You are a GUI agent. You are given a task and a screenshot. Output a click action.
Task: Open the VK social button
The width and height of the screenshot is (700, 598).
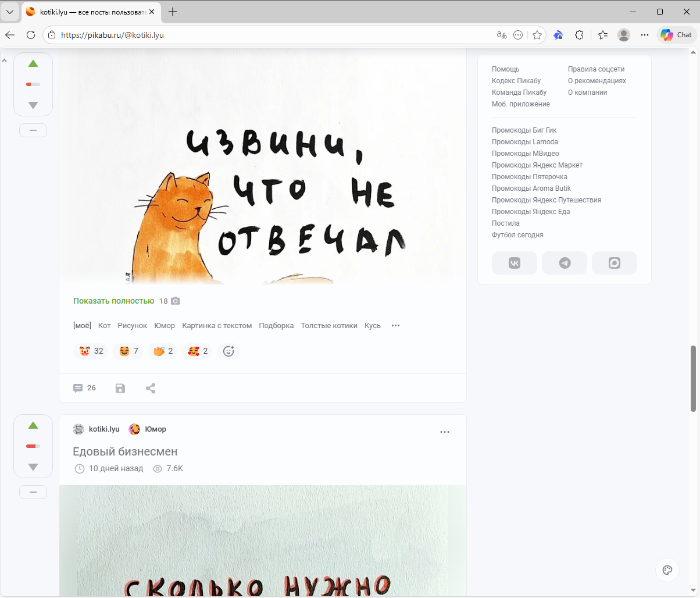pyautogui.click(x=515, y=263)
